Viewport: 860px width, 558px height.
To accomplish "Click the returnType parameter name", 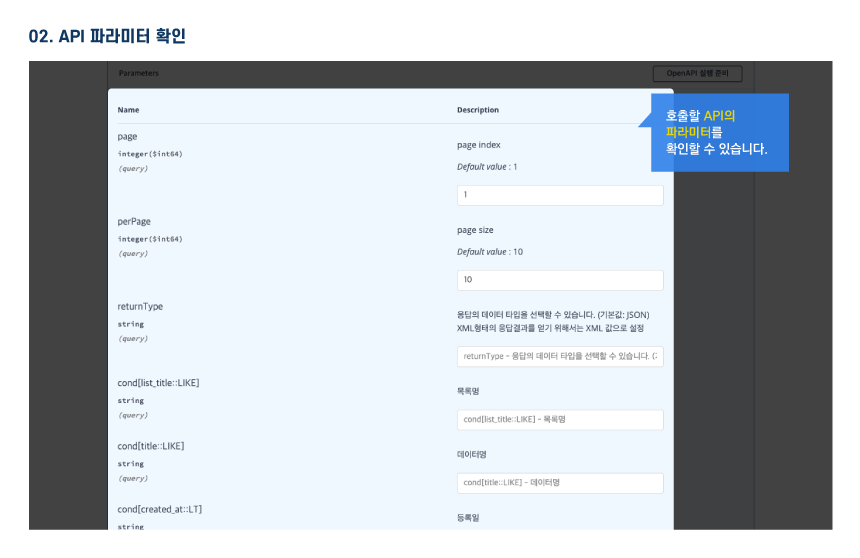I will point(140,307).
